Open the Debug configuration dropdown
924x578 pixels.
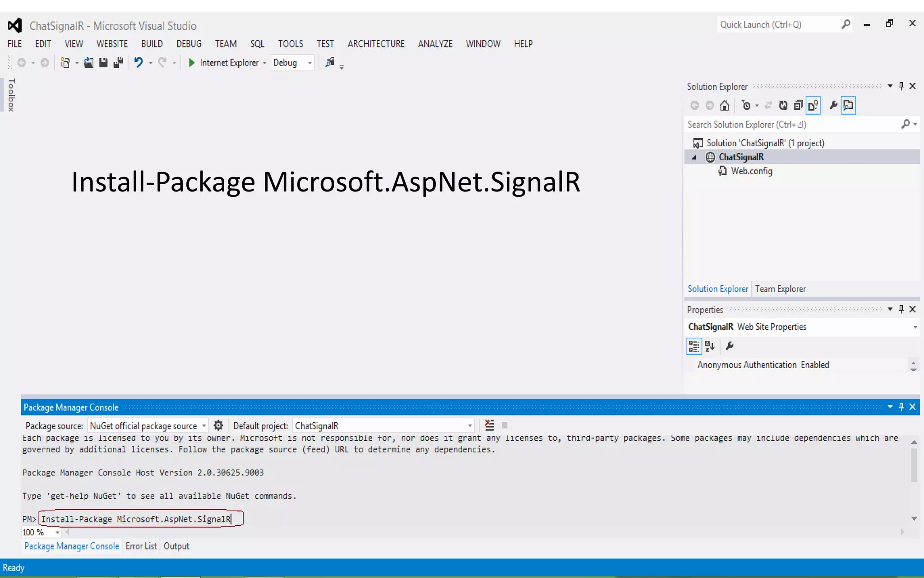310,63
